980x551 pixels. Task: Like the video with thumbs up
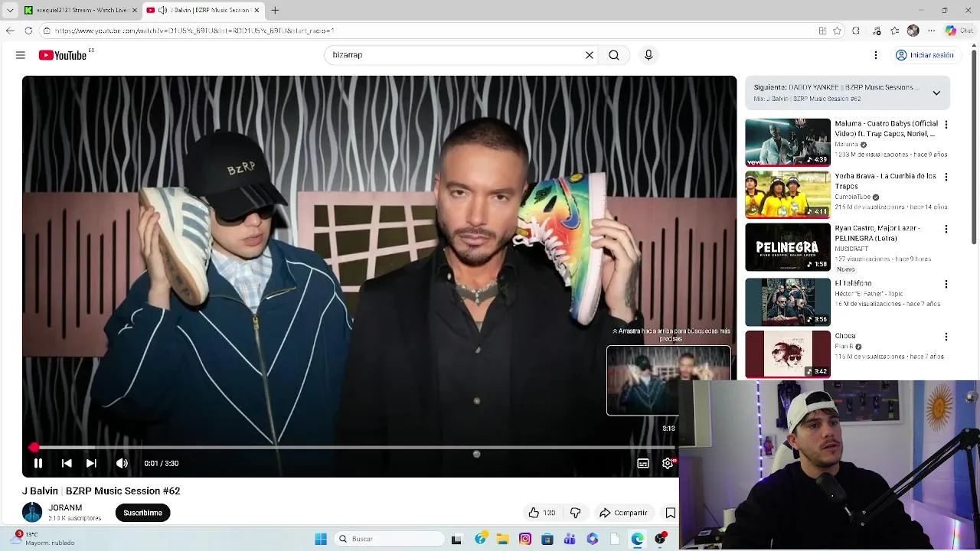point(541,513)
